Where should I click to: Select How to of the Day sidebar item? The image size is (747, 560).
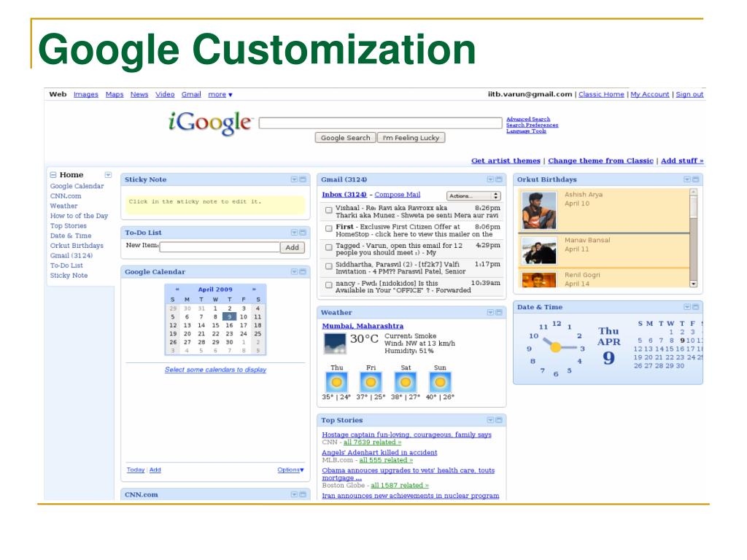[x=79, y=216]
